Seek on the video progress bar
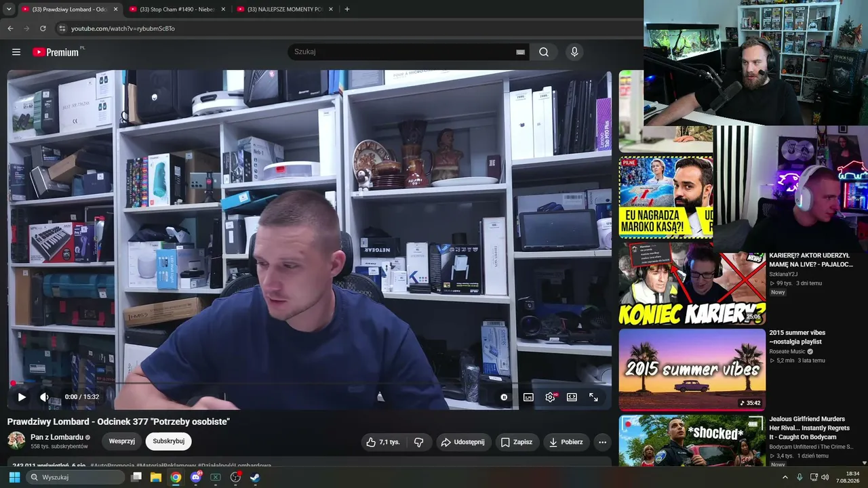This screenshot has width=868, height=488. 309,384
